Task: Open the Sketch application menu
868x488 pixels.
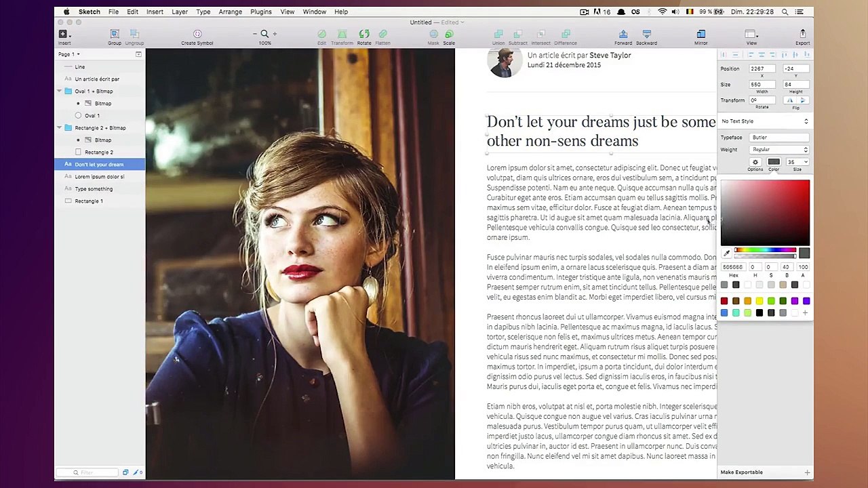Action: [x=89, y=12]
